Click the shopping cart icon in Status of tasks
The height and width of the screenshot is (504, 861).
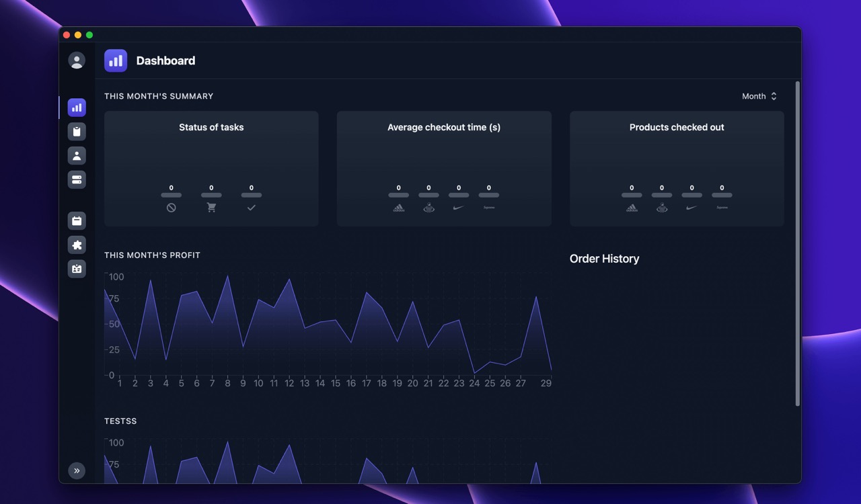click(x=211, y=207)
